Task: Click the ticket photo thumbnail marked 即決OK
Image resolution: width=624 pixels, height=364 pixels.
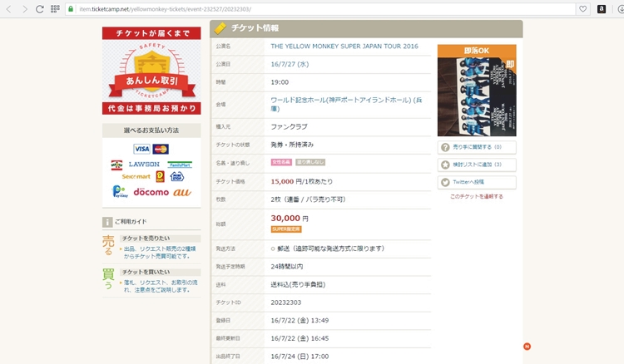Action: [x=477, y=90]
